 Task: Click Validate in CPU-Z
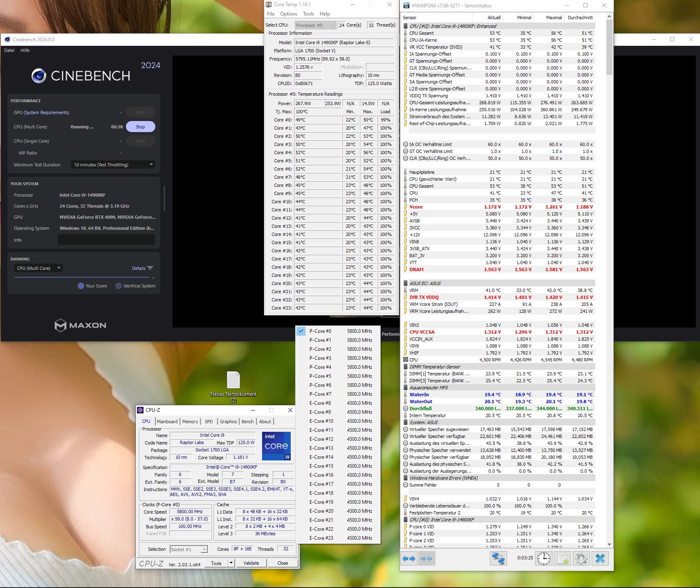[251, 563]
